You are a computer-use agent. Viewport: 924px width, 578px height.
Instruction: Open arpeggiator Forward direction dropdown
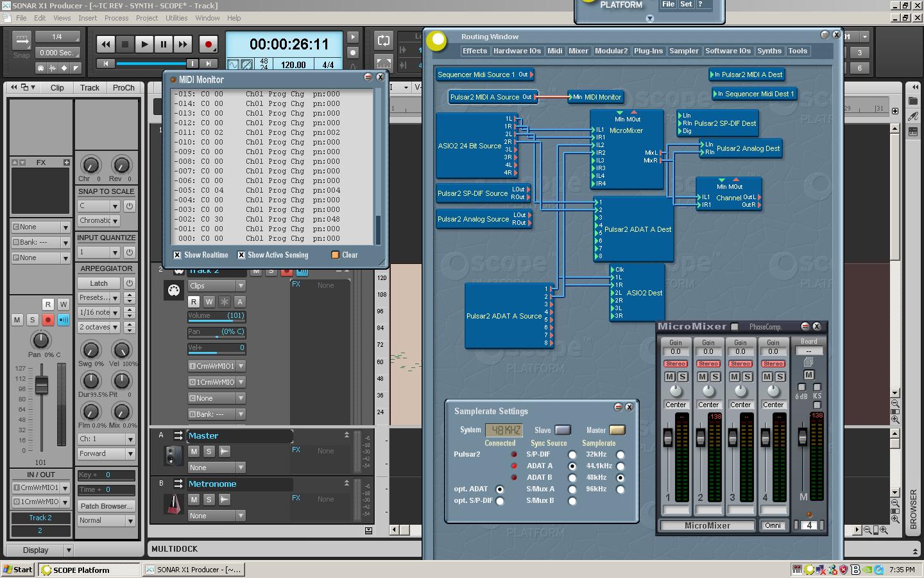coord(106,453)
